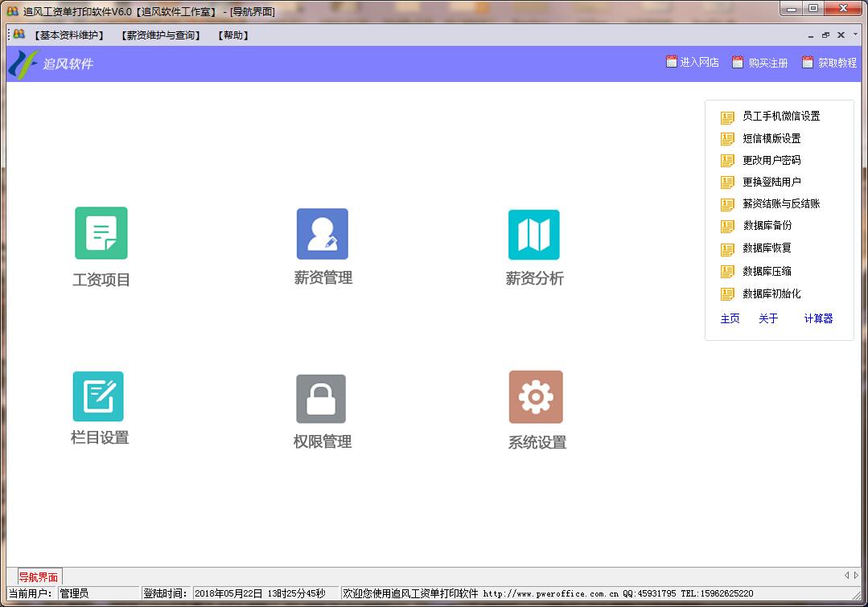
Task: Open the 【帮助】 menu
Action: pos(233,35)
